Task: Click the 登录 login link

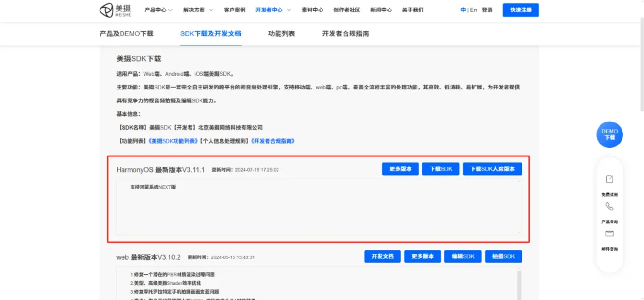Action: [x=487, y=10]
